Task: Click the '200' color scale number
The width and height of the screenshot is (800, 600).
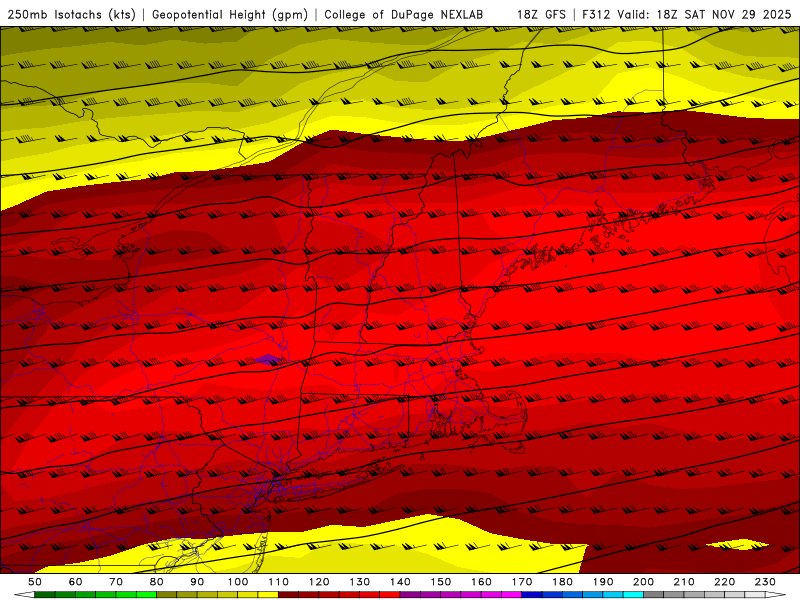Action: 643,582
